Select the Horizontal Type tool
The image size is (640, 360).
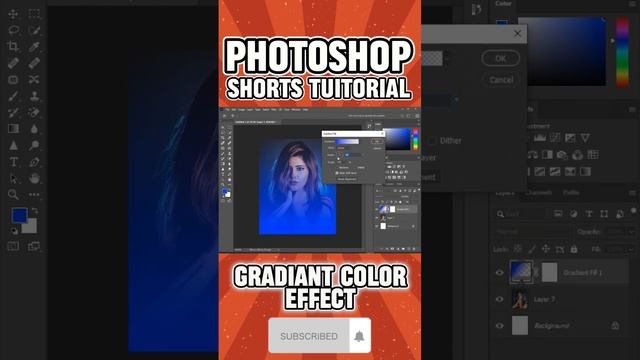13,162
